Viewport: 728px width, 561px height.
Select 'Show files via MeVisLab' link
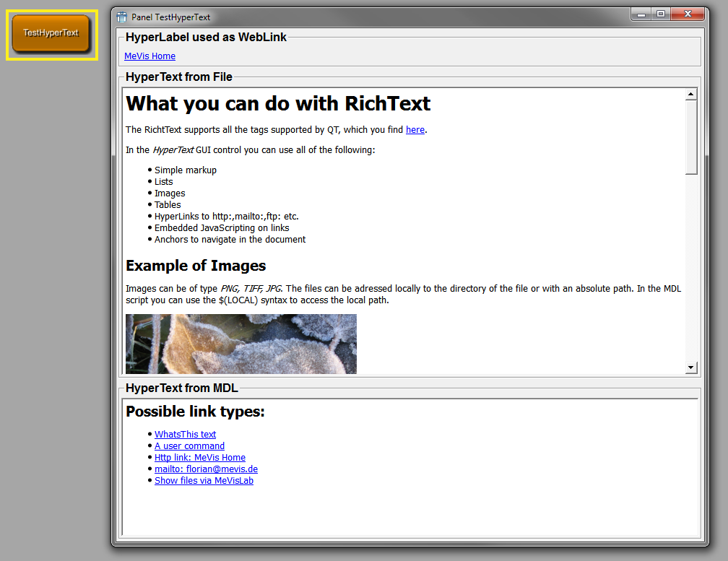click(x=204, y=481)
